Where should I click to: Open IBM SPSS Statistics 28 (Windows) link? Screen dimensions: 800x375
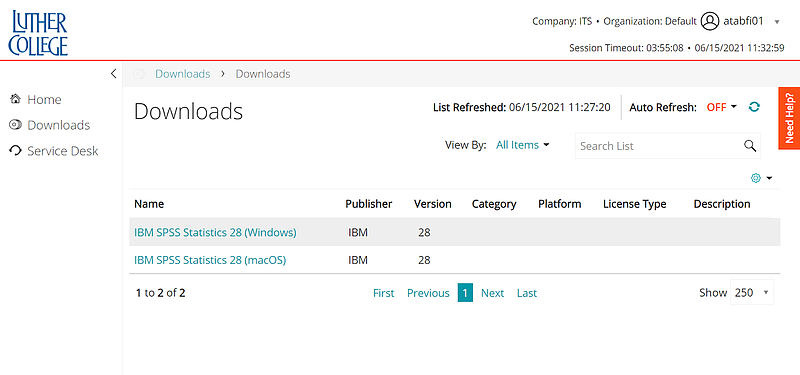pos(215,233)
